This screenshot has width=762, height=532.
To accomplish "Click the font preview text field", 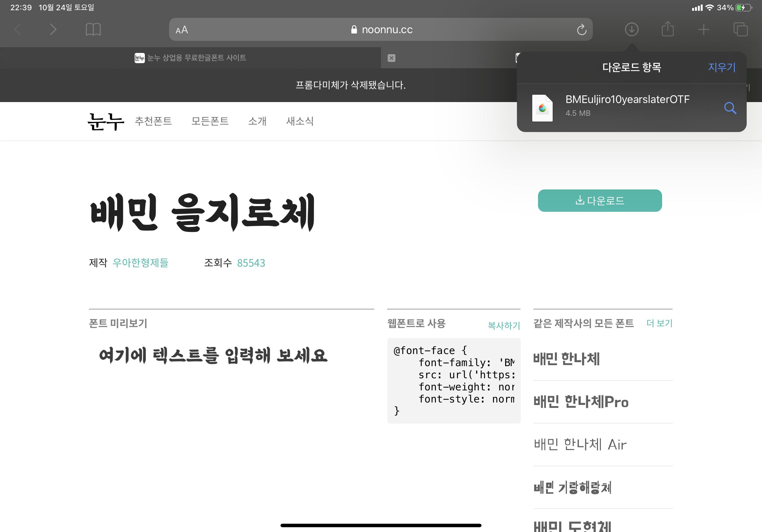I will pos(213,356).
